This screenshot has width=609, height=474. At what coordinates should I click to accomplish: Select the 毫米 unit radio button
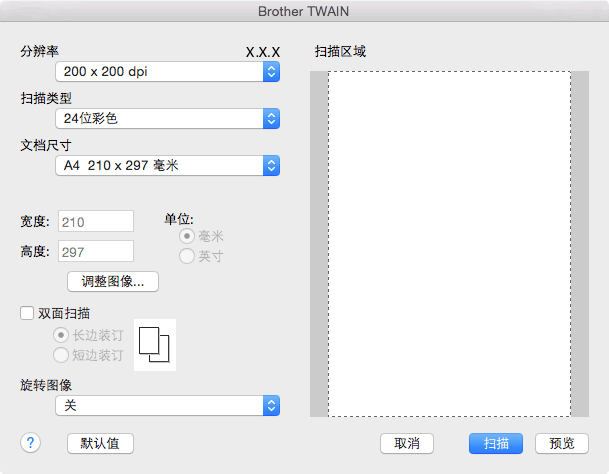tap(187, 236)
